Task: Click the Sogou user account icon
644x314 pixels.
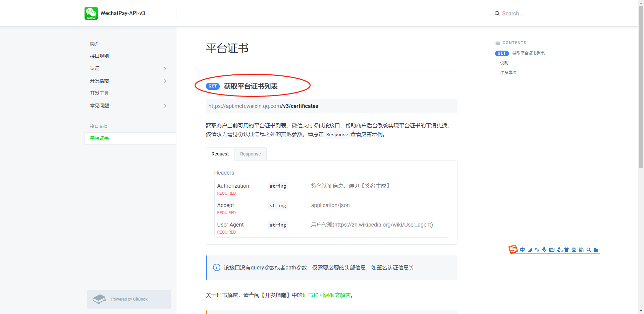Action: point(559,250)
